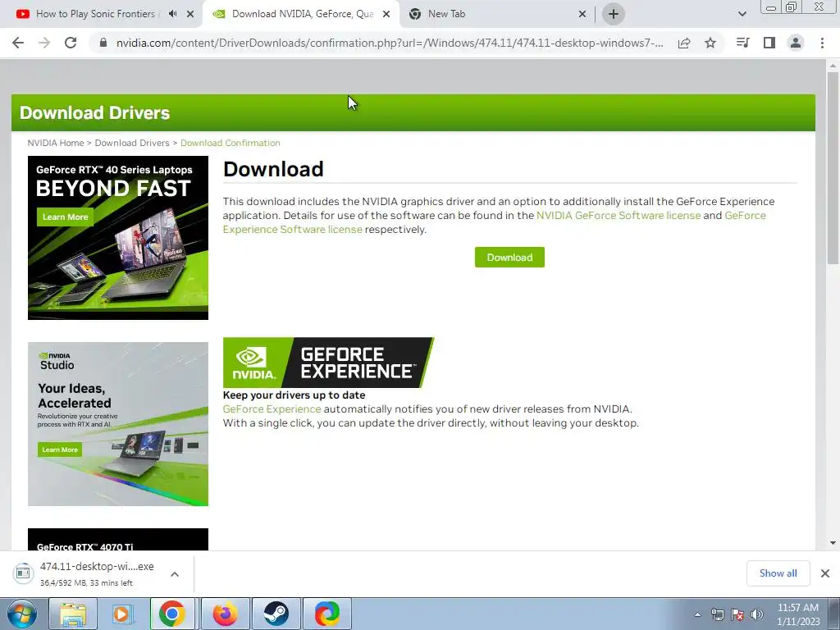The image size is (840, 630).
Task: Select the Download NVIDIA GeForce tab
Action: coord(303,14)
